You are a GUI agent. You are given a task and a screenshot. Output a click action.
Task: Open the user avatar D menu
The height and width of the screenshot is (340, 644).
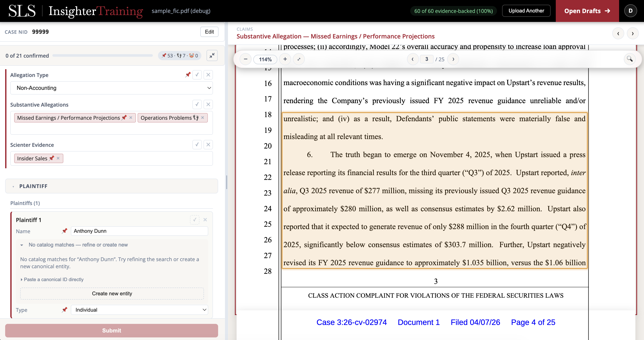point(630,11)
